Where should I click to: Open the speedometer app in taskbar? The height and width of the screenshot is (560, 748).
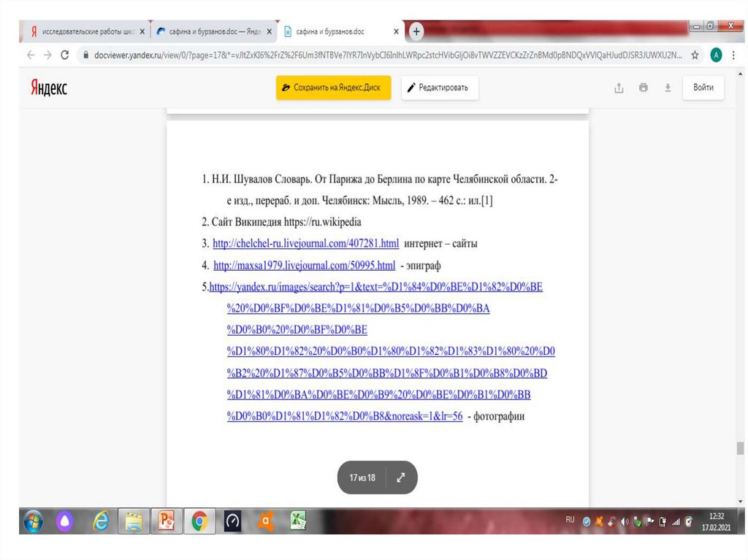click(x=233, y=521)
